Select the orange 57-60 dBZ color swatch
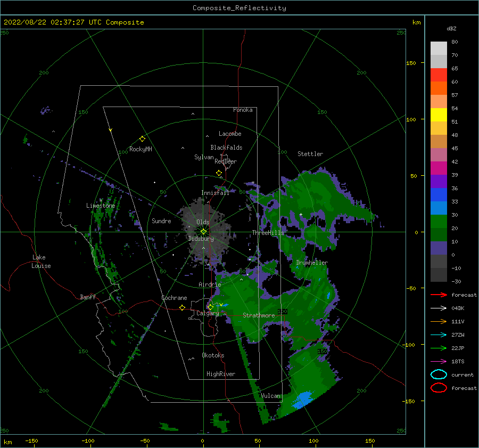 439,88
